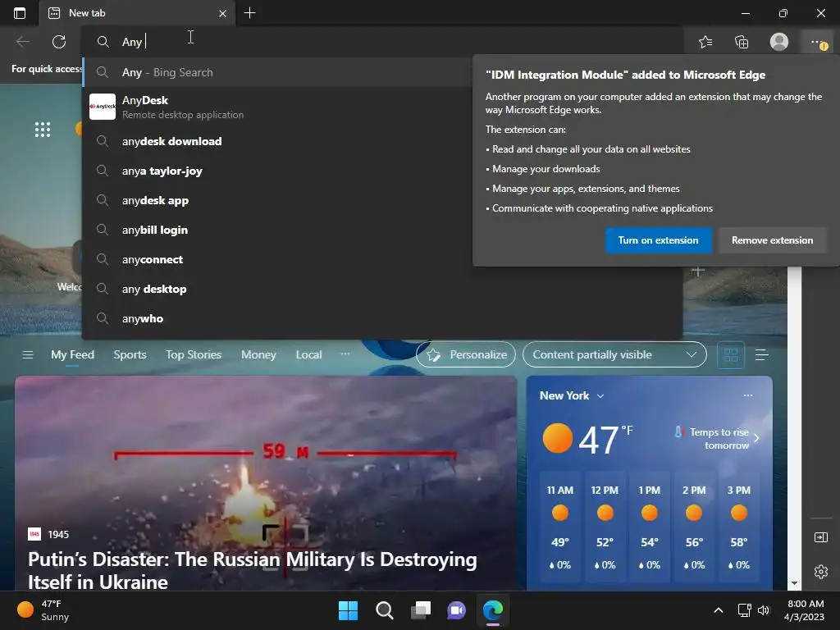
Task: Open the news article thumbnail image
Action: coord(266,461)
